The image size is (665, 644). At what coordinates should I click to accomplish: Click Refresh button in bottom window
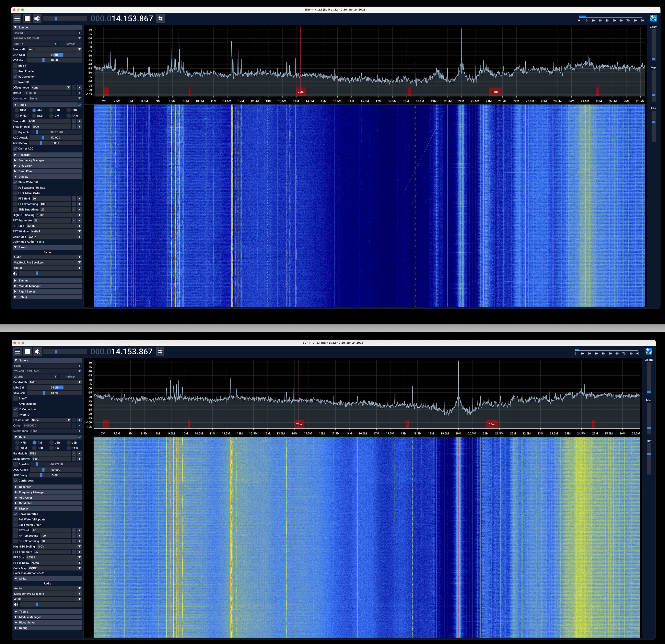coord(71,377)
